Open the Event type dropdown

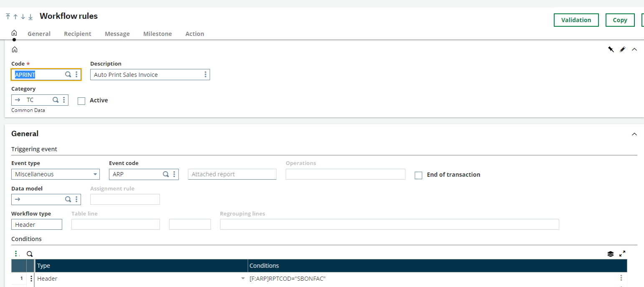[x=95, y=174]
